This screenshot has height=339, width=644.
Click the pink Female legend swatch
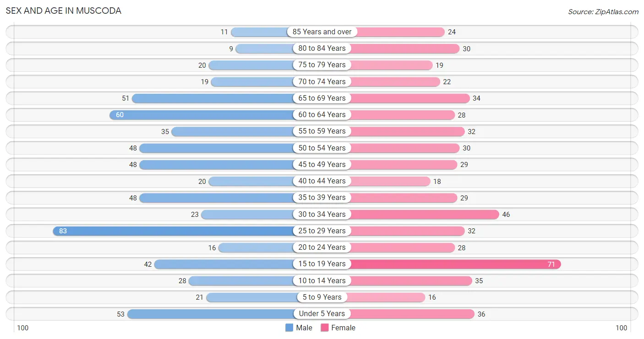point(325,328)
